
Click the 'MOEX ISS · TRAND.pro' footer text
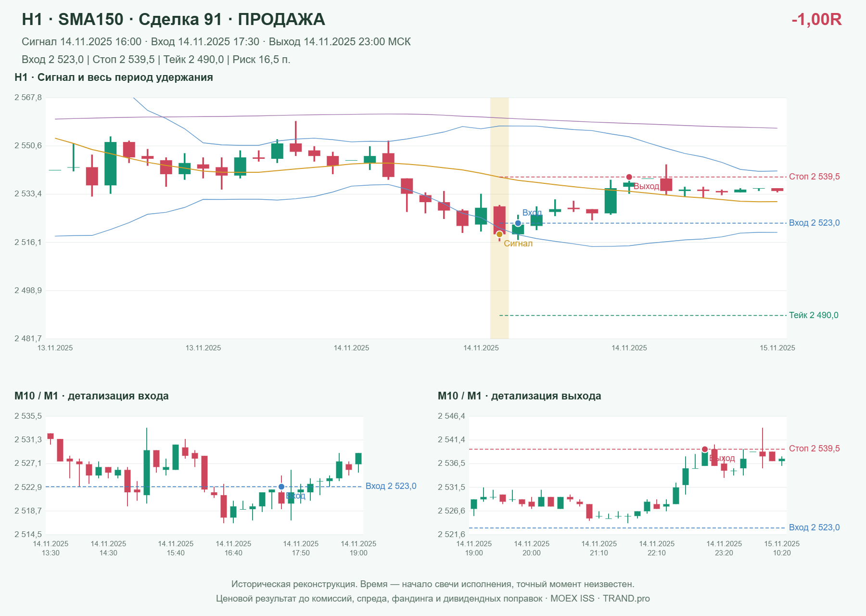[600, 599]
